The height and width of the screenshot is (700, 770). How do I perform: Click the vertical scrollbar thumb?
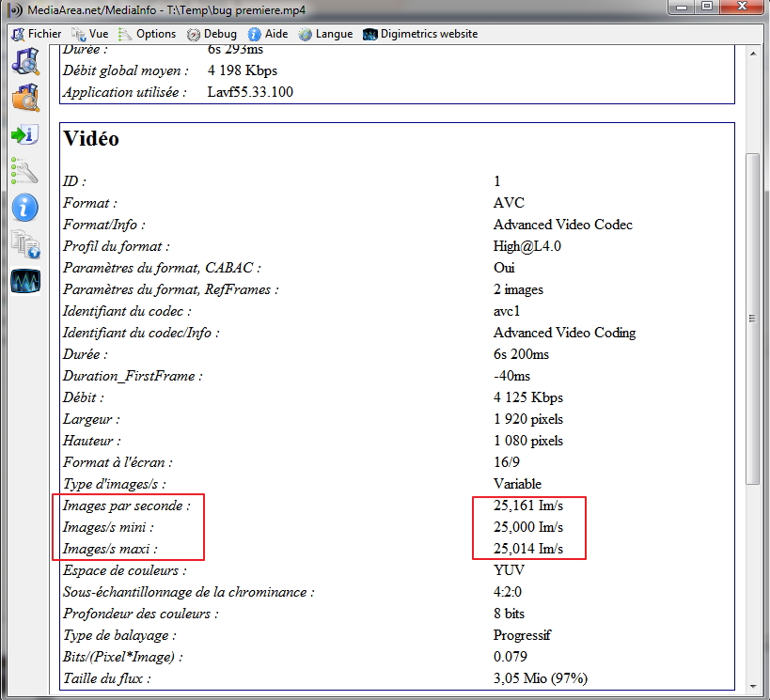pos(752,319)
